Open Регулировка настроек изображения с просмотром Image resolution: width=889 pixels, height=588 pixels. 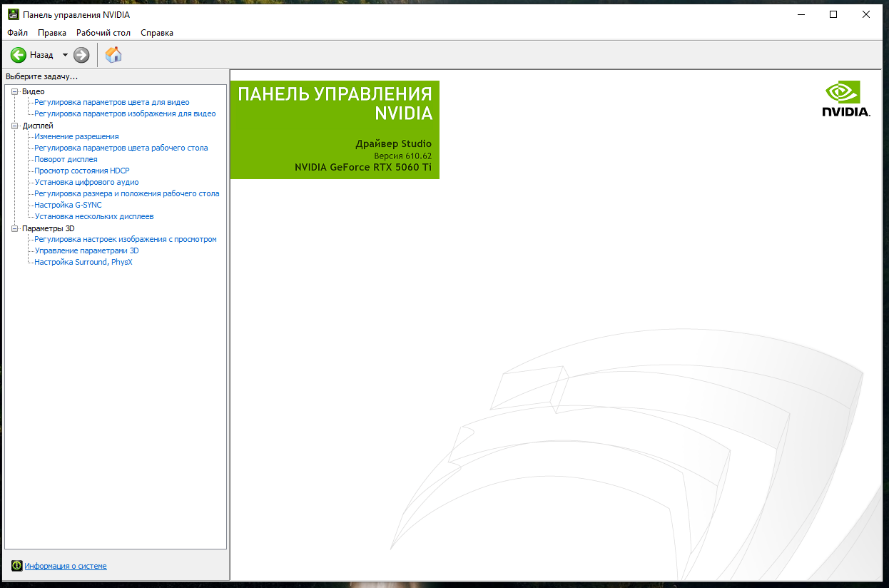tap(126, 239)
